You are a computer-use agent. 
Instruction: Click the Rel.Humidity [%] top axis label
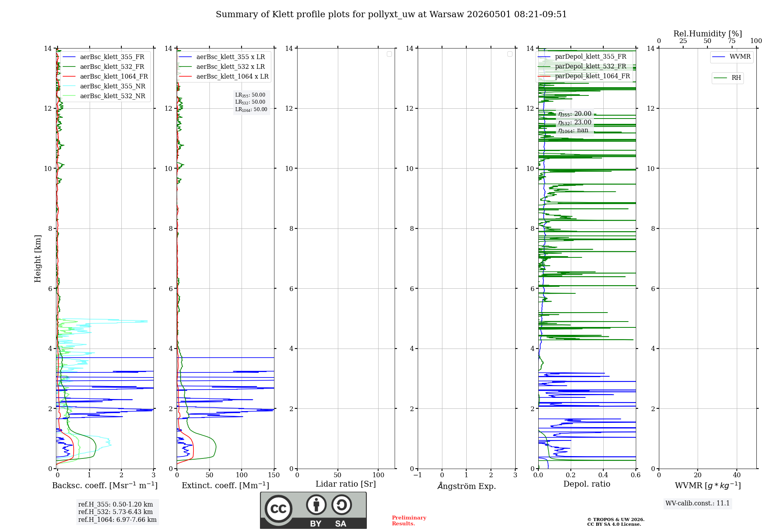(x=707, y=34)
